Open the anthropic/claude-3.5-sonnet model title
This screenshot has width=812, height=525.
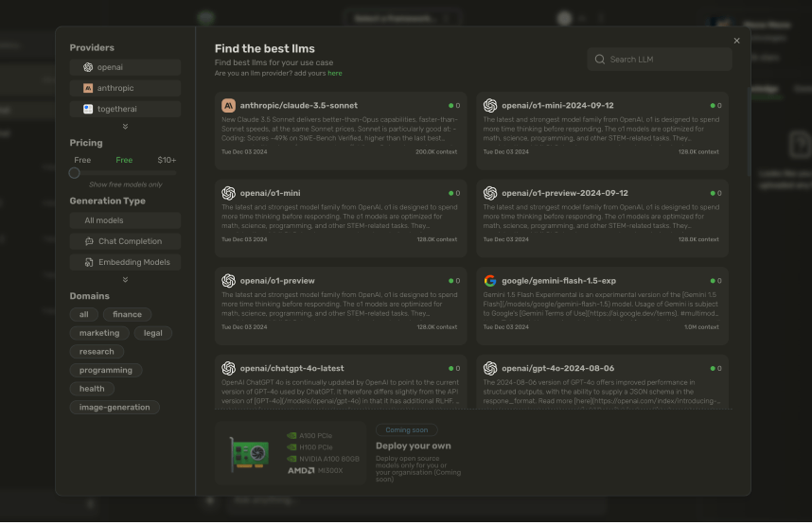click(299, 106)
